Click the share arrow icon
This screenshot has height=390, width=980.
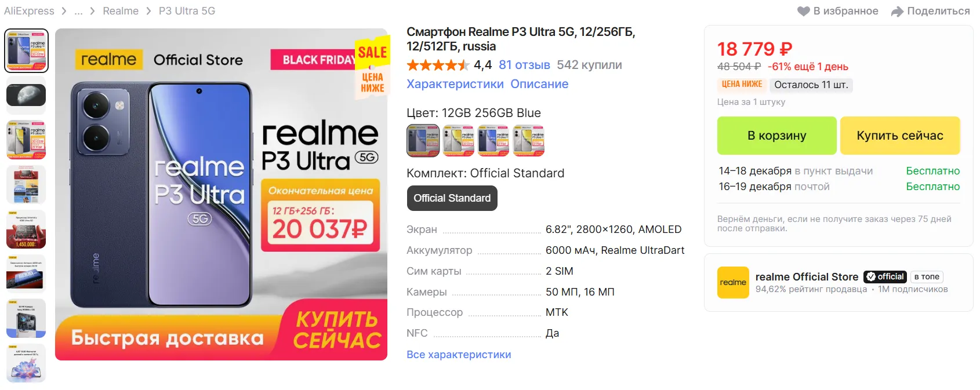pos(897,11)
